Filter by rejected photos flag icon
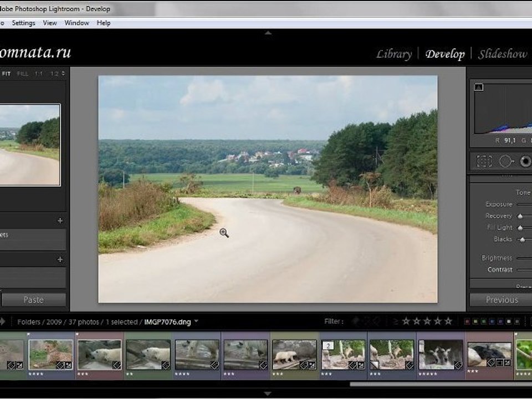 coord(376,321)
